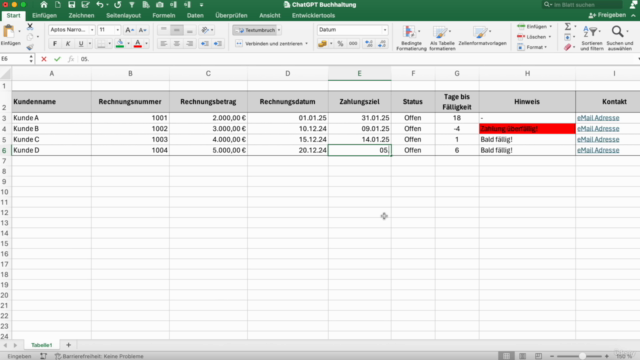Align text right

pos(190,44)
